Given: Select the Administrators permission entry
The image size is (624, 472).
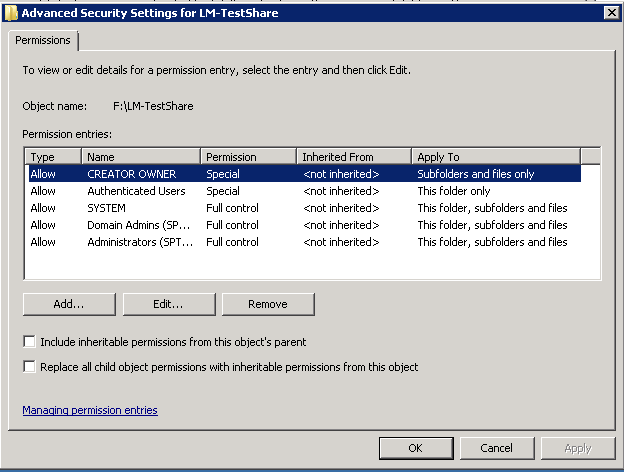Looking at the screenshot, I should (x=305, y=242).
